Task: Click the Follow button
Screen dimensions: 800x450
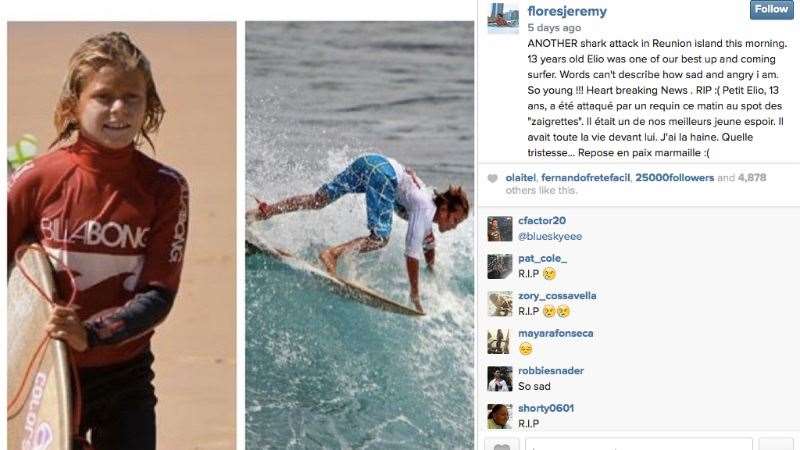Action: click(771, 9)
